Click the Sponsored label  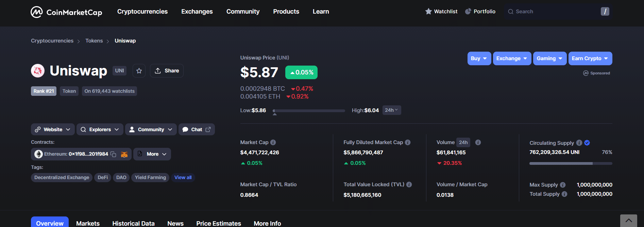point(596,73)
